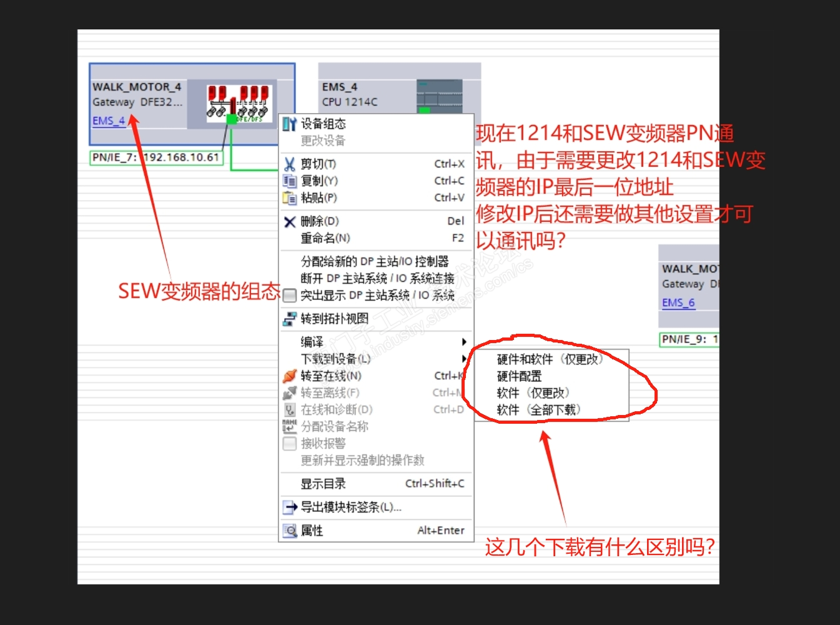Click the copy icon beside 复制
This screenshot has width=840, height=625.
click(289, 181)
